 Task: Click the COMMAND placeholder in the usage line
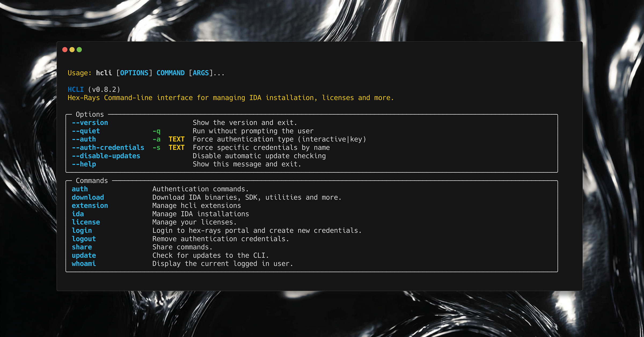[x=170, y=72]
